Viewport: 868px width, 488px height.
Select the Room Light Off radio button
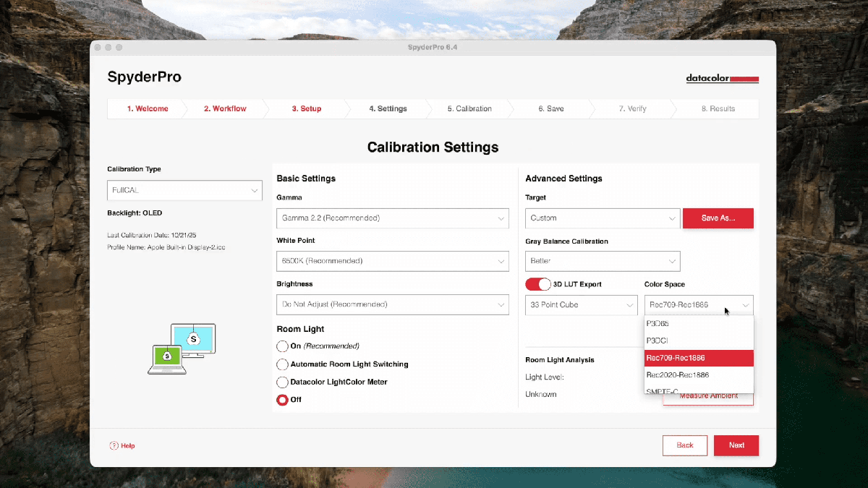pyautogui.click(x=282, y=400)
